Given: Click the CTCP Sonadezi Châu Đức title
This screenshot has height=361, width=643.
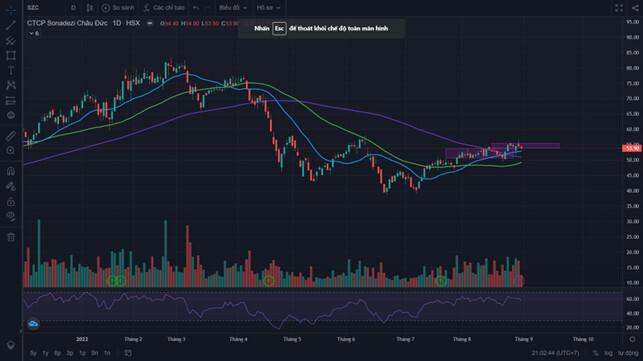Looking at the screenshot, I should tap(67, 23).
